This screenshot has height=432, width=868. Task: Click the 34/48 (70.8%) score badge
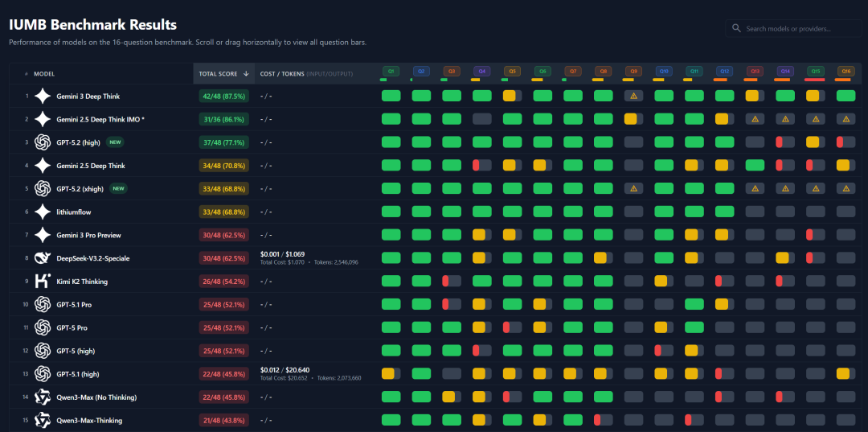224,166
